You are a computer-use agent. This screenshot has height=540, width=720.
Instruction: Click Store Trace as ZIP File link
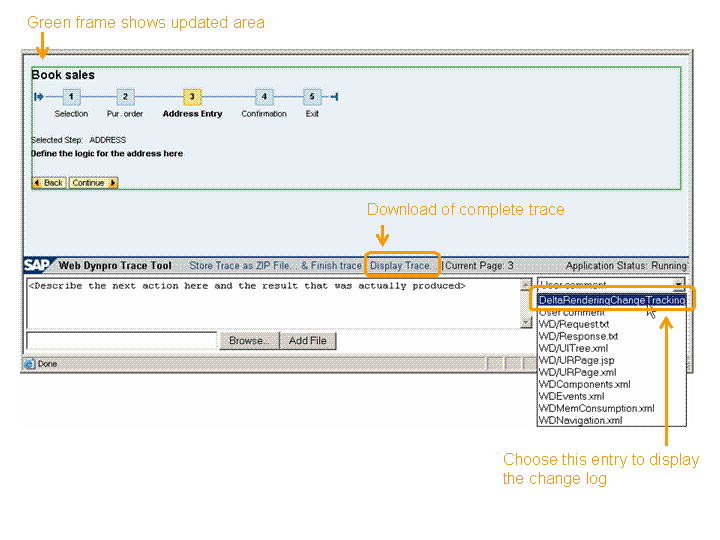pyautogui.click(x=243, y=266)
